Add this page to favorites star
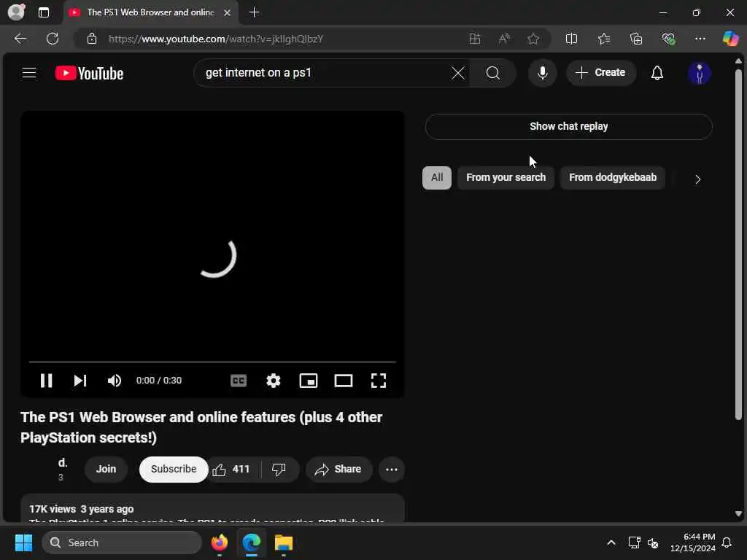Image resolution: width=747 pixels, height=560 pixels. pos(533,39)
